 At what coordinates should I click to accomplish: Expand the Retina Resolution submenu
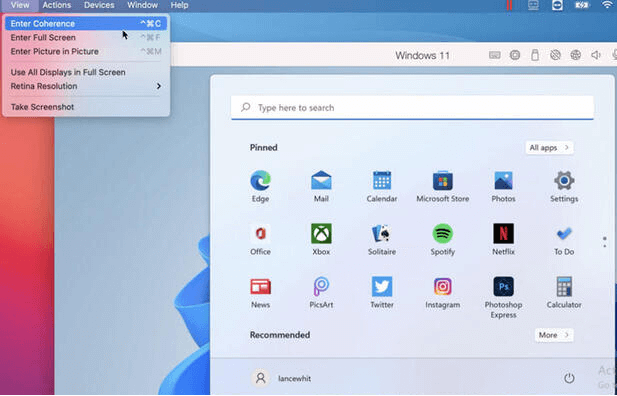coord(87,86)
